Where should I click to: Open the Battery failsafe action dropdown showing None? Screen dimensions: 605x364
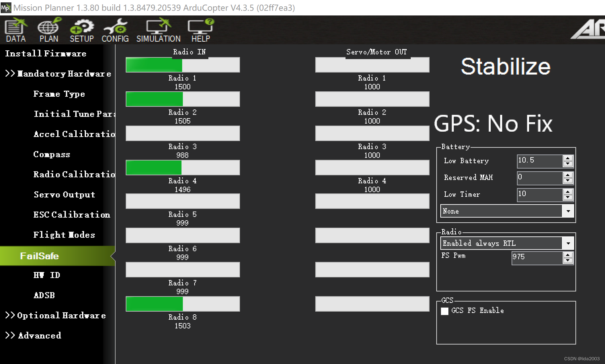(507, 211)
